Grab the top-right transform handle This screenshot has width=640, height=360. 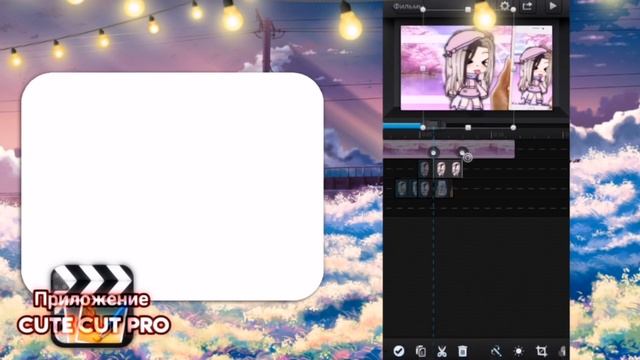tap(513, 9)
